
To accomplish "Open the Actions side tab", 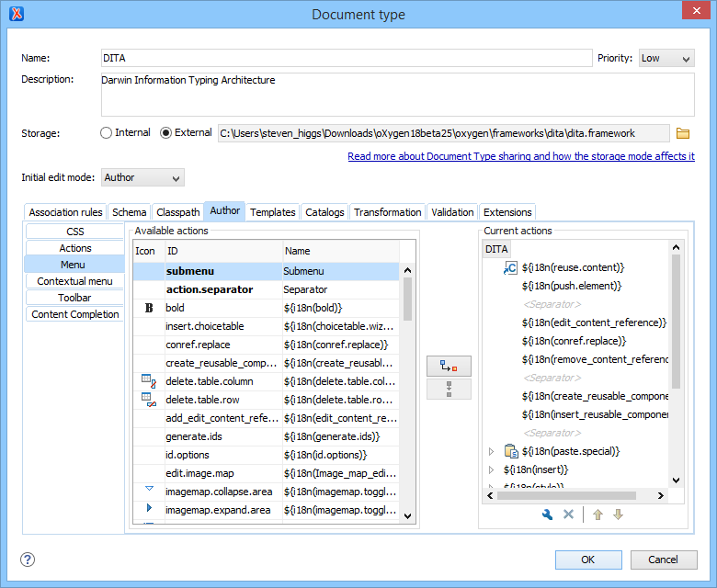I will coord(75,248).
